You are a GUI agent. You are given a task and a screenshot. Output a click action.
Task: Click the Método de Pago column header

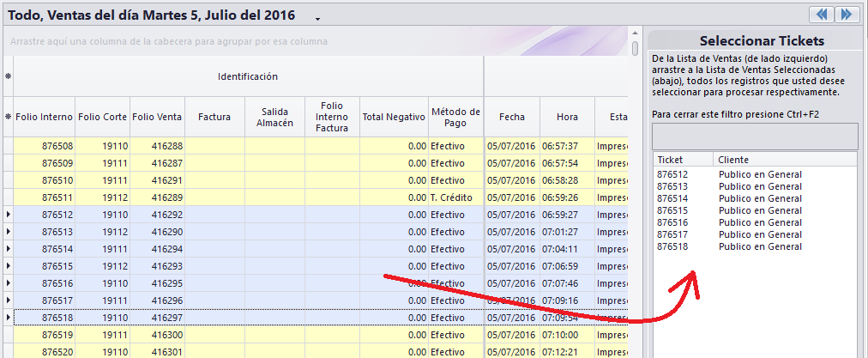coord(455,117)
